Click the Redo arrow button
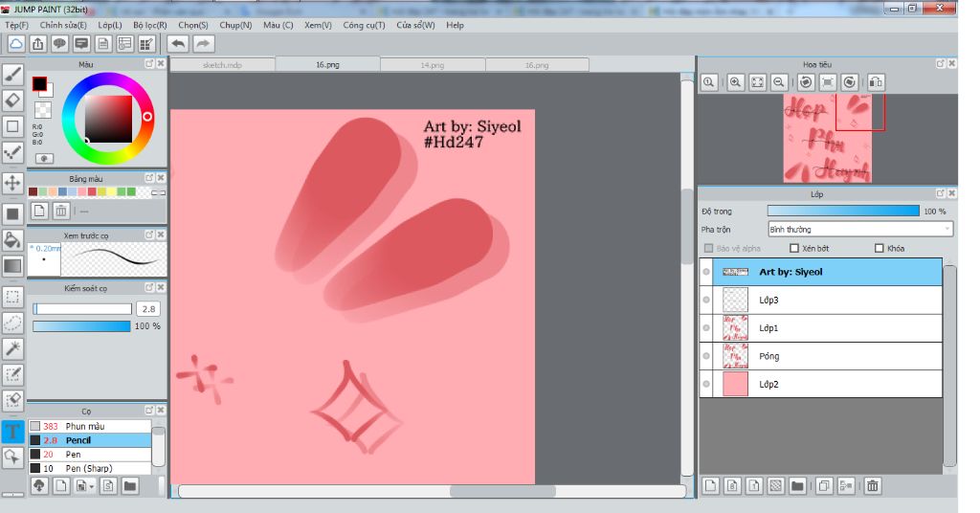980x513 pixels. click(x=203, y=44)
